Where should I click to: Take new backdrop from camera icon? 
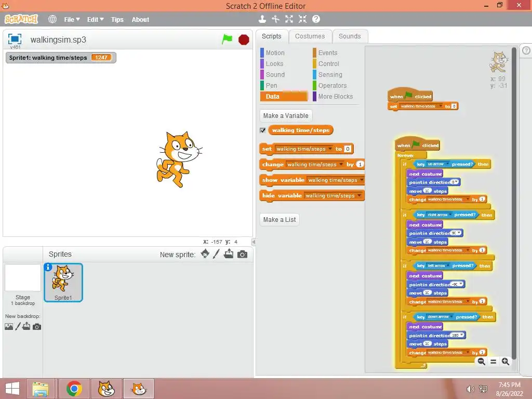point(37,327)
